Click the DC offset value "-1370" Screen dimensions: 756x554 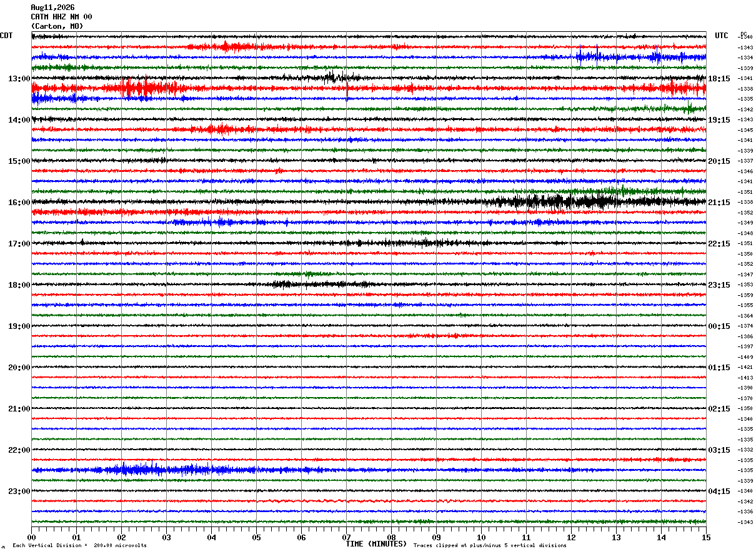click(x=745, y=398)
